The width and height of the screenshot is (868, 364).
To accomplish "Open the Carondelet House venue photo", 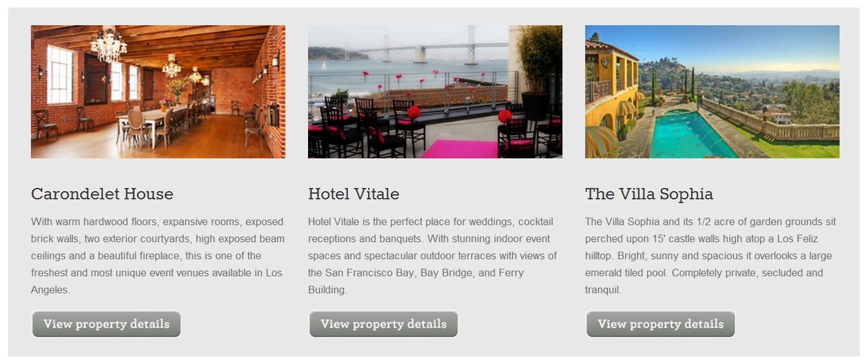I will tap(158, 91).
